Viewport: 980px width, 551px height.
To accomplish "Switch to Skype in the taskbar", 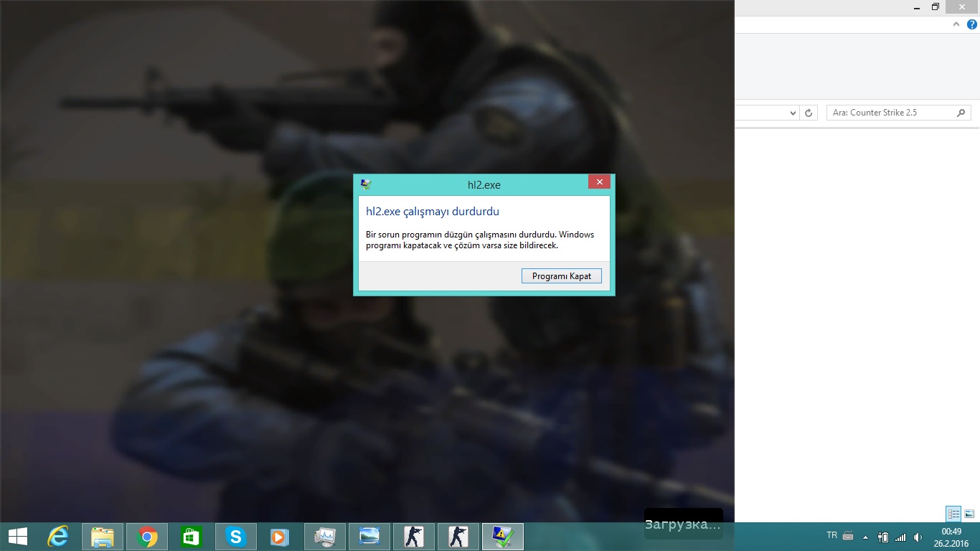I will tap(235, 537).
